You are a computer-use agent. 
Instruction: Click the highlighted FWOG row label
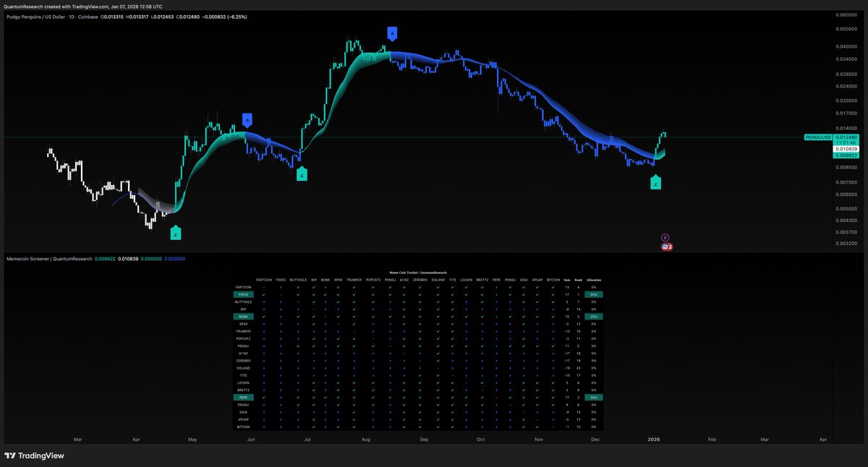click(244, 294)
